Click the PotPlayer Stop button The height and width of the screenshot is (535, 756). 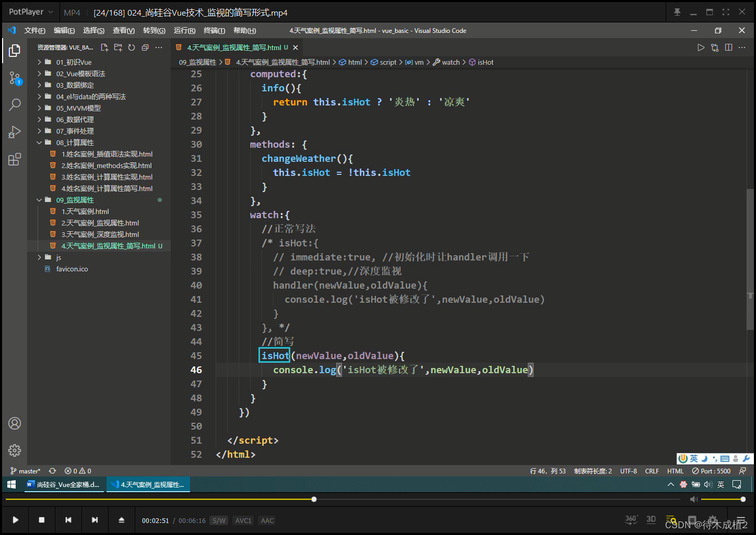(x=42, y=520)
